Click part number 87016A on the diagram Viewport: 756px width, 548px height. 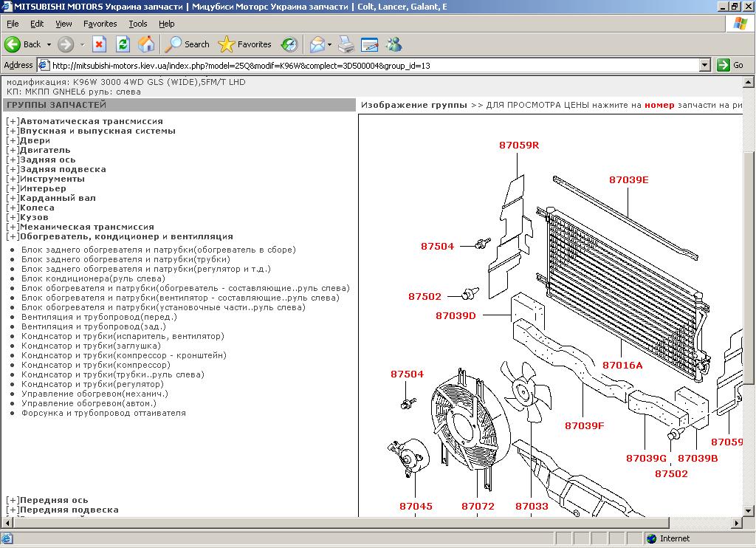coord(622,365)
